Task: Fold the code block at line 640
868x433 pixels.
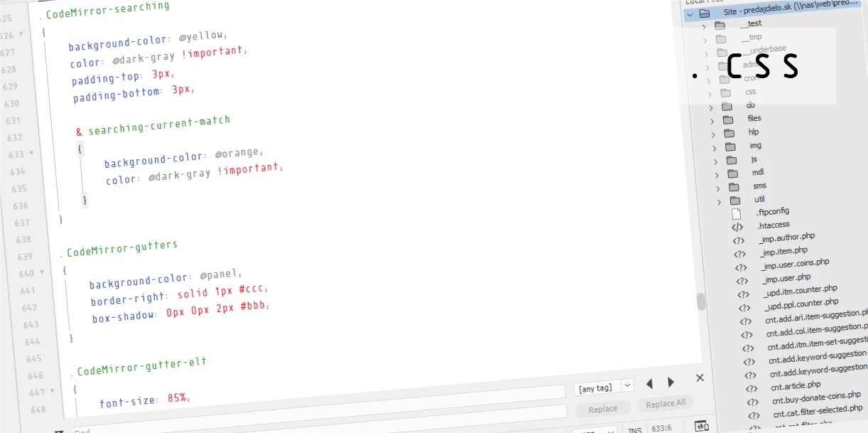Action: pyautogui.click(x=42, y=273)
